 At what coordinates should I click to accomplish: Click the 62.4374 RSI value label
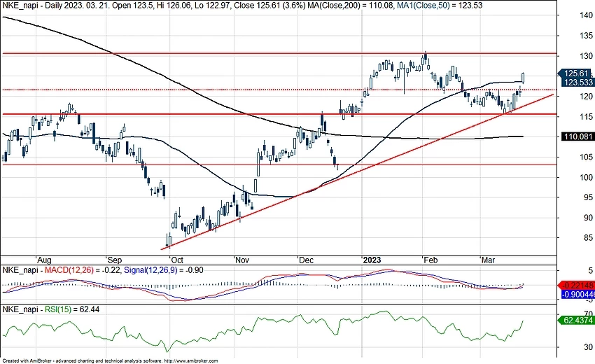click(577, 321)
